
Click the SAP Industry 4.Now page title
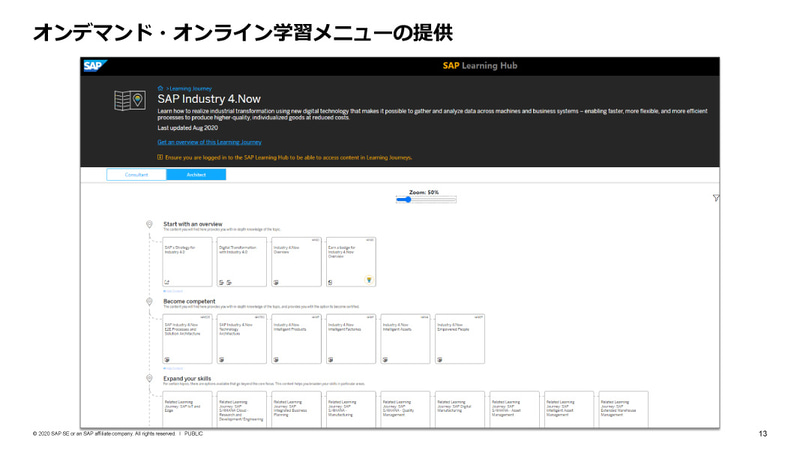point(209,99)
